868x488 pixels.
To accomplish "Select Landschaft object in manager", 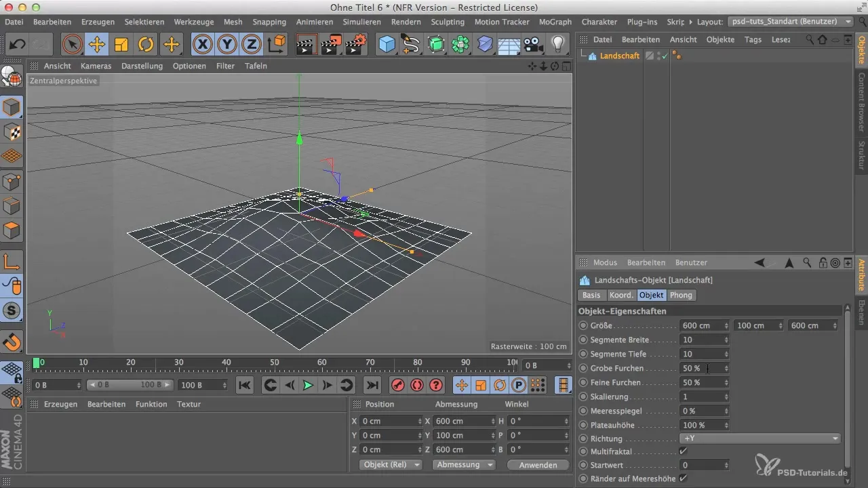I will 619,56.
